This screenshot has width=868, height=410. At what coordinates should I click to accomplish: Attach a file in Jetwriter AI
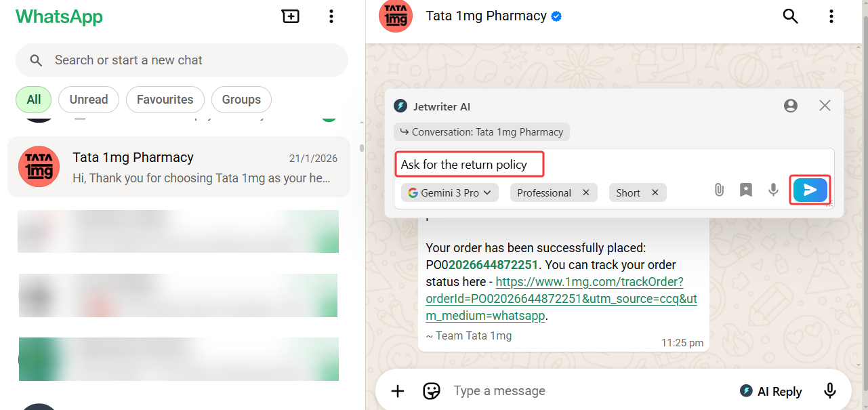click(x=719, y=190)
